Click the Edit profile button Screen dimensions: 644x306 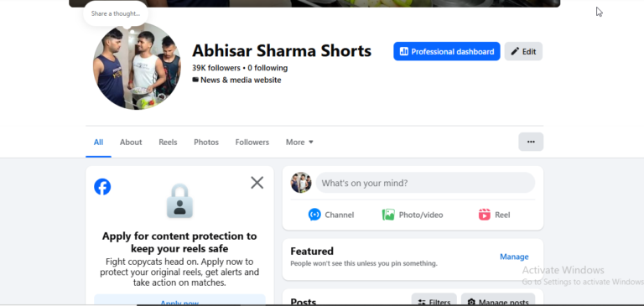(x=523, y=51)
